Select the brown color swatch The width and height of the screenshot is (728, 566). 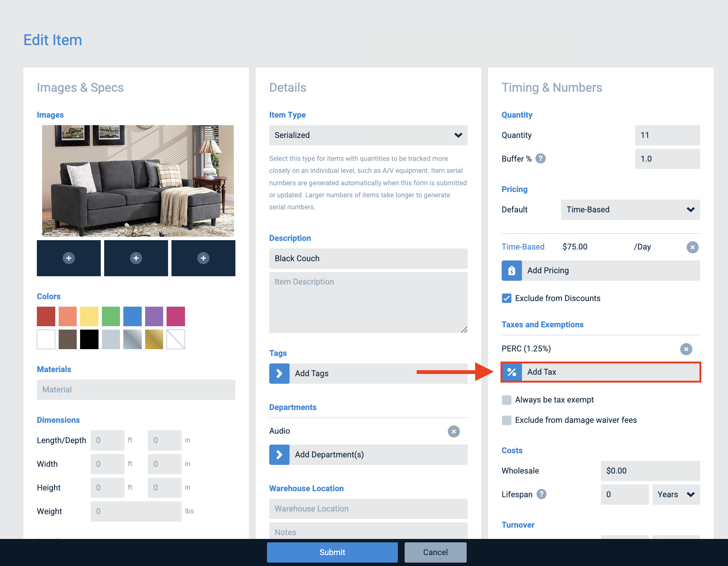tap(68, 339)
